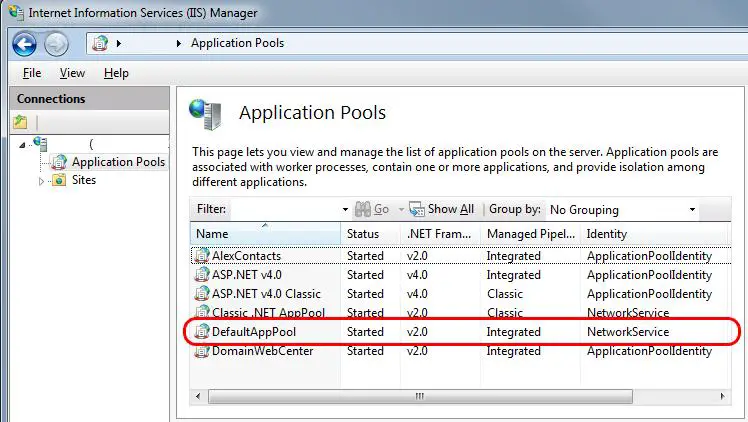
Task: Expand the Sites tree node
Action: pos(41,181)
